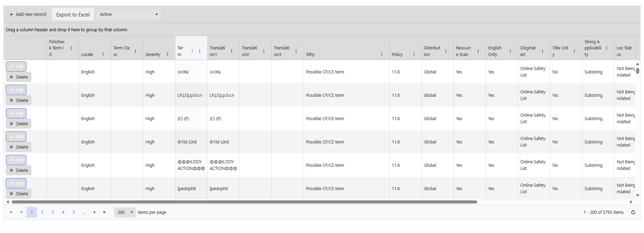Screen dimensions: 644x233
Task: Open the Severity column menu icon
Action: pyautogui.click(x=168, y=54)
